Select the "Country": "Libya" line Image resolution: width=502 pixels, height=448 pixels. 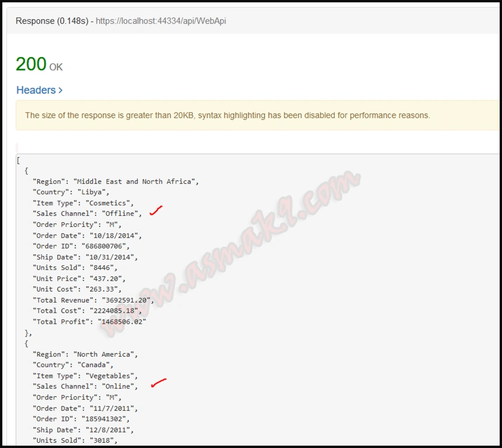(71, 192)
